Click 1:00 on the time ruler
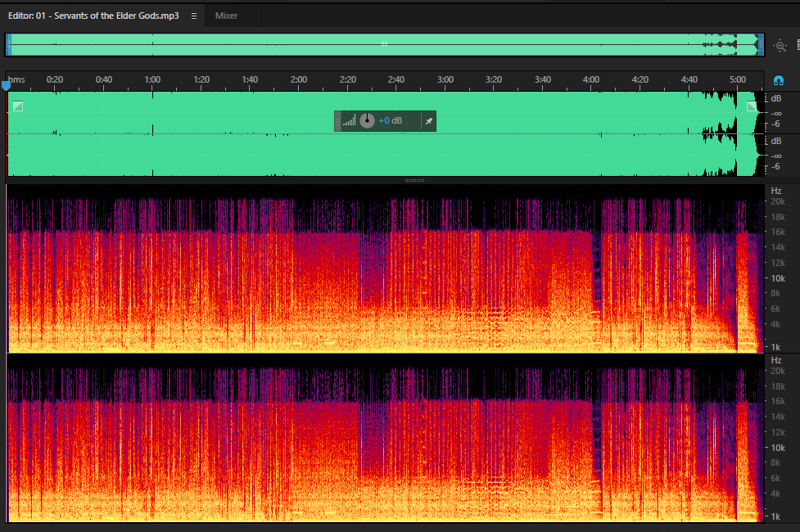 (x=152, y=79)
